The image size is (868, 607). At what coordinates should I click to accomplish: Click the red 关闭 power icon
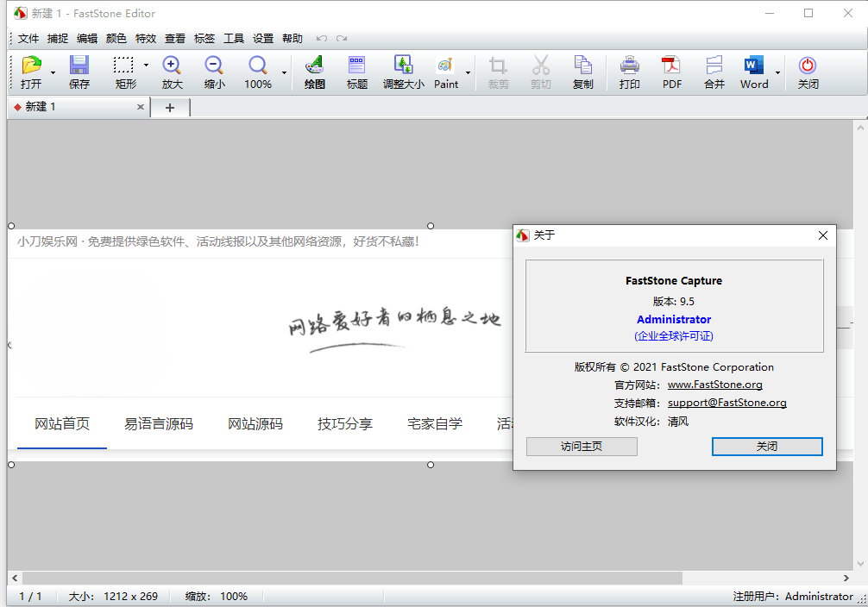tap(808, 72)
